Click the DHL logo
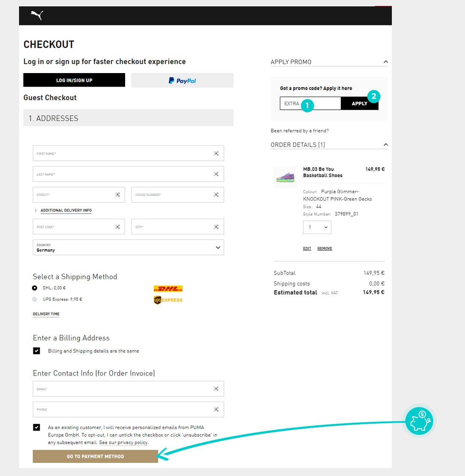Image resolution: width=465 pixels, height=476 pixels. pos(168,288)
